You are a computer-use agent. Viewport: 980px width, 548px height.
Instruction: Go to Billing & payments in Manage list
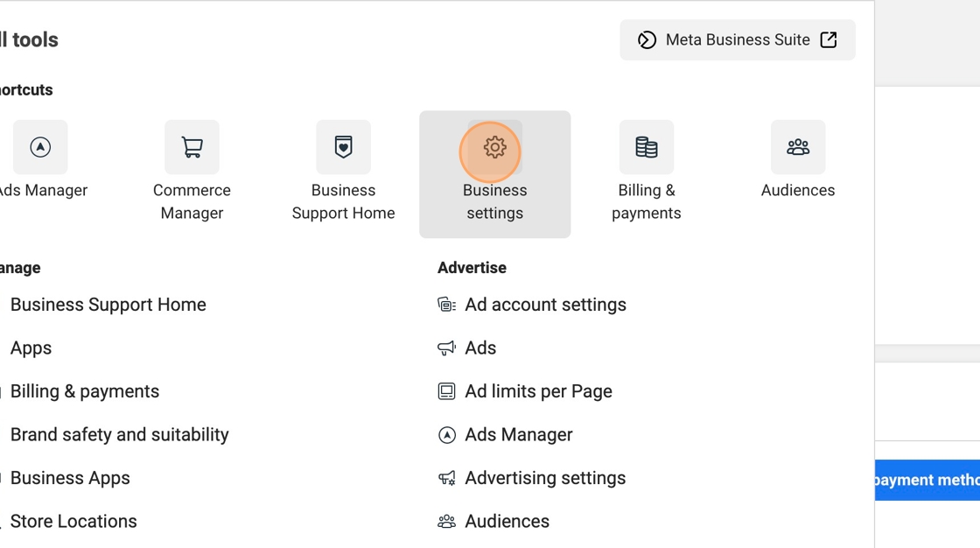pos(84,391)
